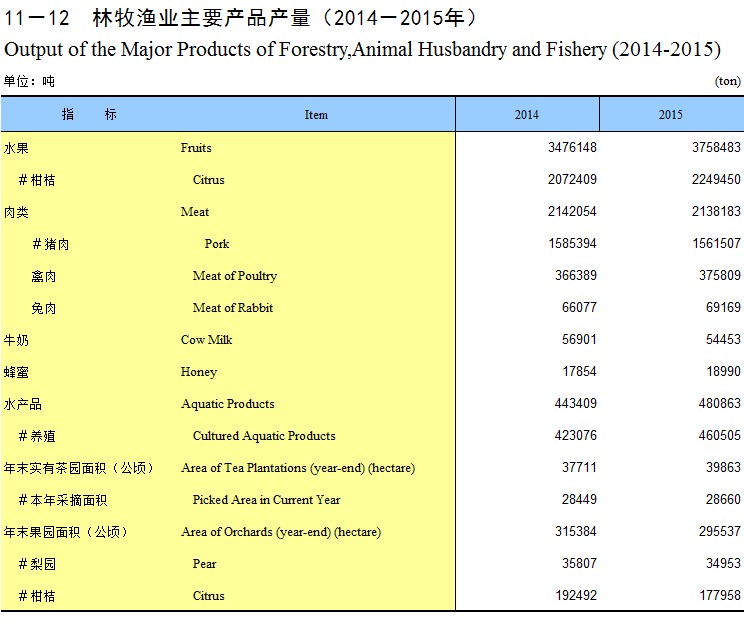Image resolution: width=744 pixels, height=644 pixels.
Task: Select the Meat of Rabbit label
Action: 233,308
